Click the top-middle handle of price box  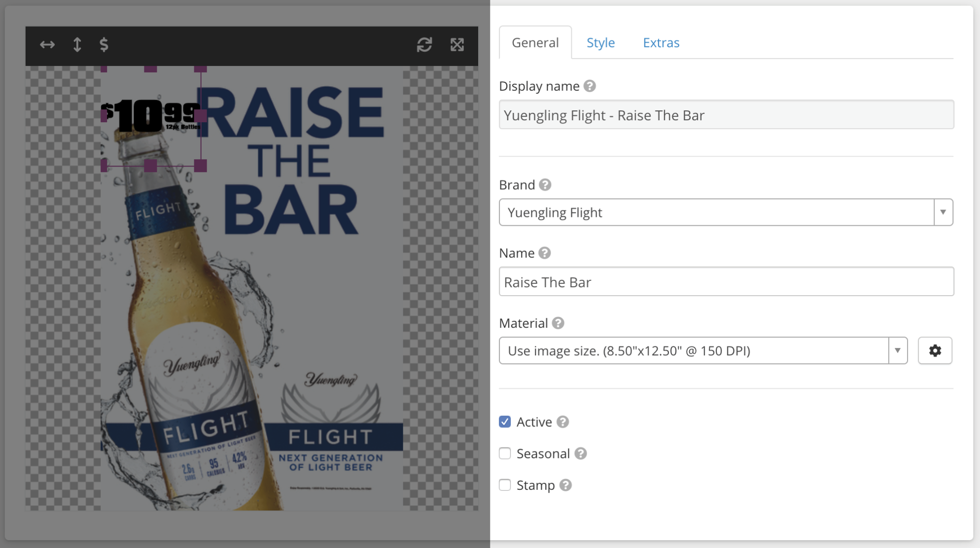pyautogui.click(x=151, y=69)
